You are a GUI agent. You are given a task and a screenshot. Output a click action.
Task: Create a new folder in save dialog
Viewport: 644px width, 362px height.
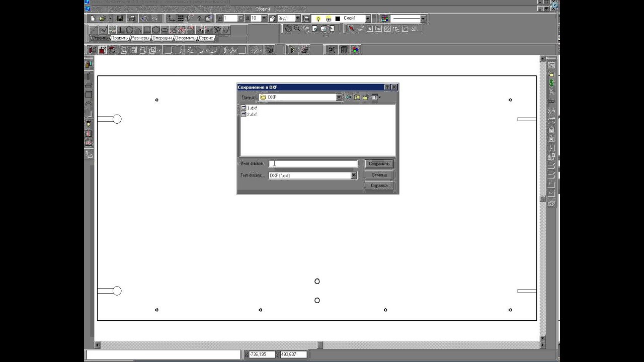(x=366, y=97)
